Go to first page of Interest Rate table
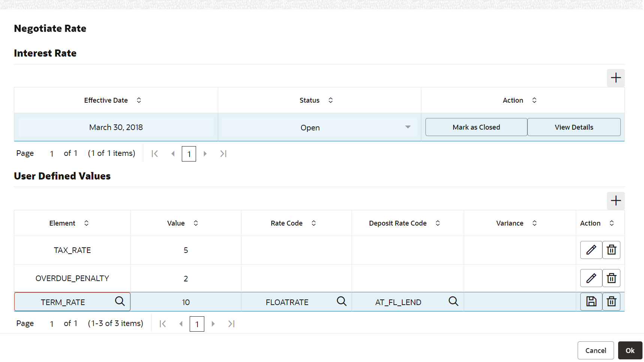Viewport: 644px width, 362px height. 155,154
